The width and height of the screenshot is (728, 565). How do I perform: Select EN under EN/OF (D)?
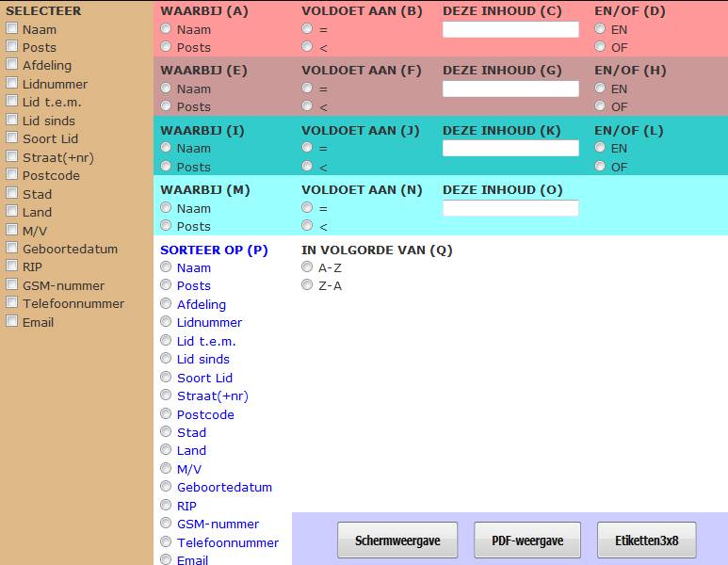tap(600, 29)
